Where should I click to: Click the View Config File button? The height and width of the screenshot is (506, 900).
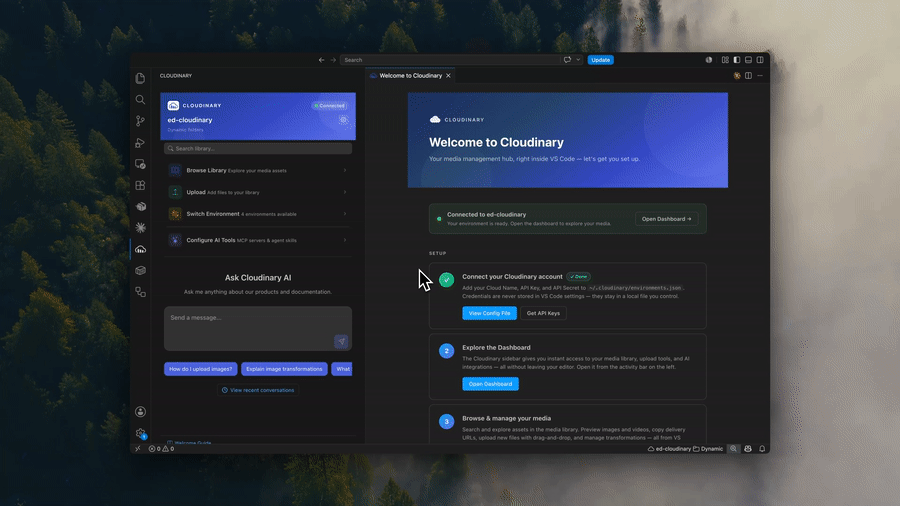[x=490, y=313]
